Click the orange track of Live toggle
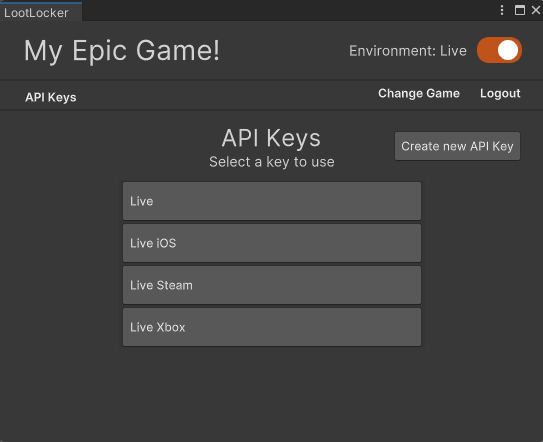543x442 pixels. [x=487, y=50]
